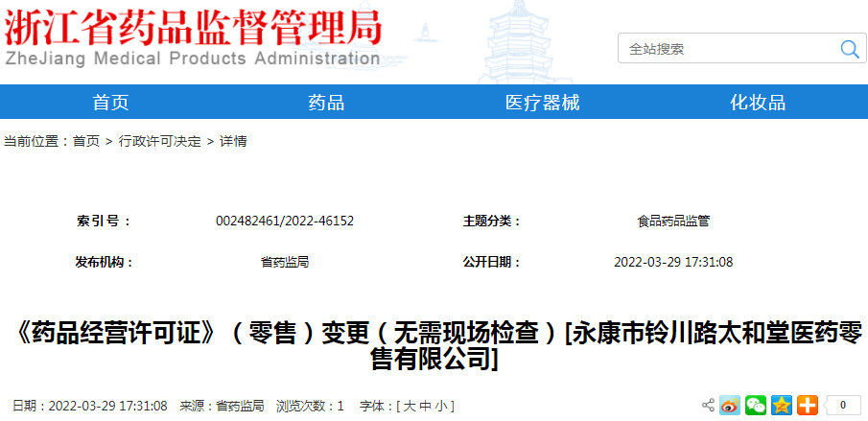The image size is (868, 421).
Task: Share to WeChat icon
Action: point(756,406)
